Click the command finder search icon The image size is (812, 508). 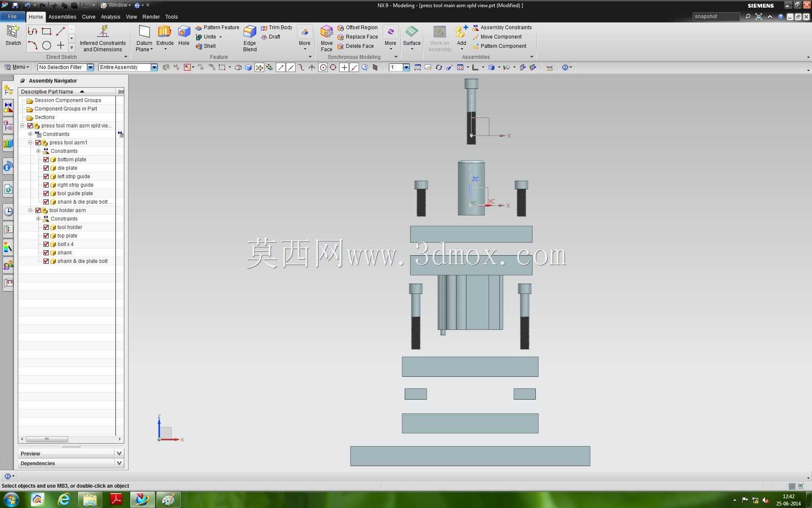coord(748,17)
